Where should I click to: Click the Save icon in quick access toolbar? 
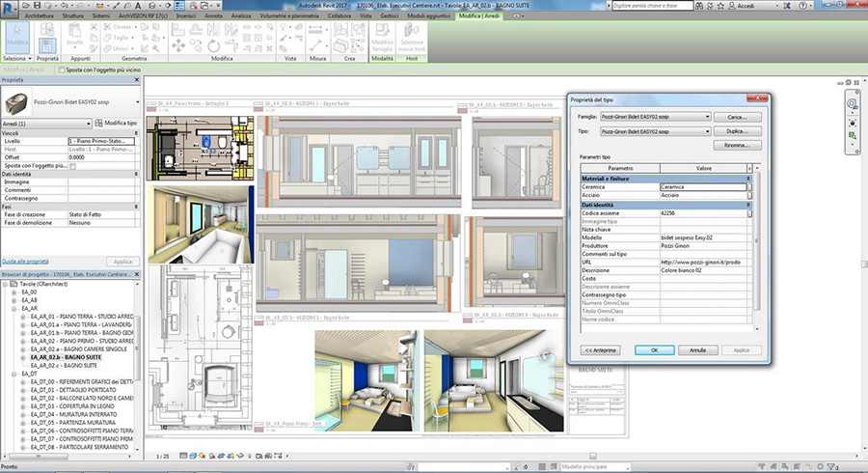(x=37, y=6)
